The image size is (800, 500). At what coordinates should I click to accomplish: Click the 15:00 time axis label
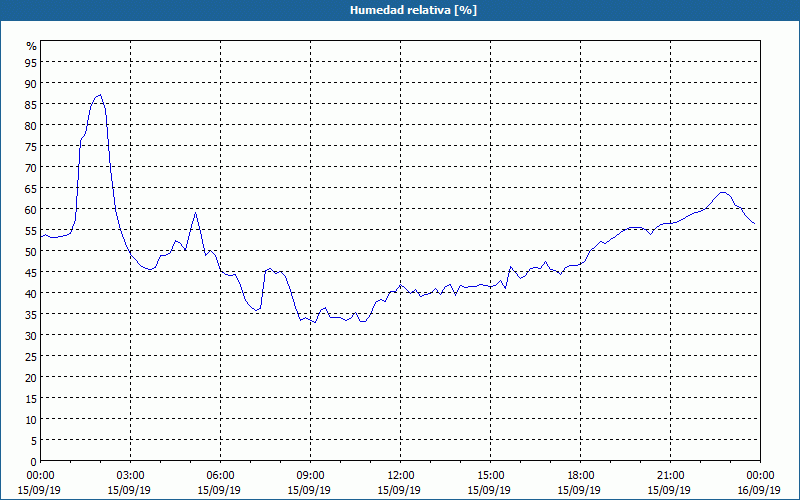click(x=491, y=476)
